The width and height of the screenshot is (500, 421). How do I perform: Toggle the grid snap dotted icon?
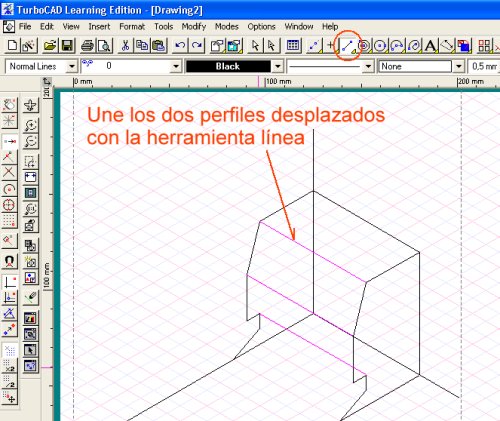pos(9,220)
